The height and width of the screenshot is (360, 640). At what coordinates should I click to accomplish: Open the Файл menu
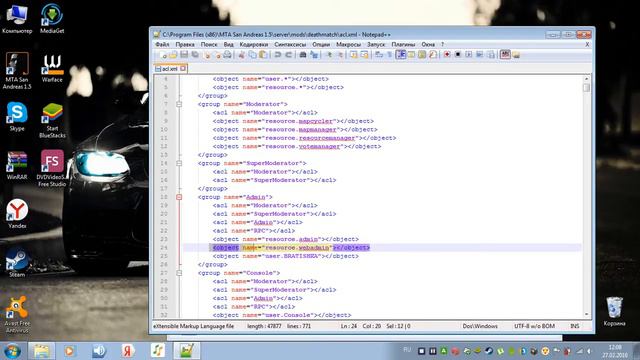(x=162, y=44)
